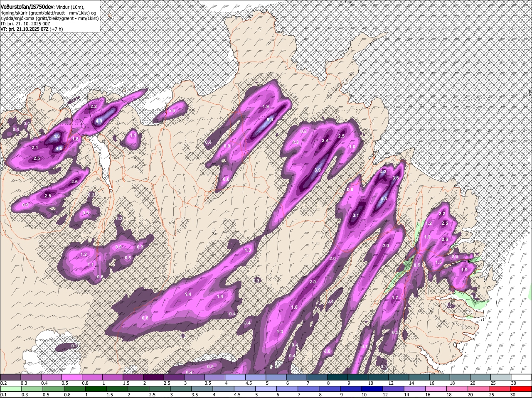
Task: Click the 5.3 precipitation value on the map
Action: (x=270, y=120)
